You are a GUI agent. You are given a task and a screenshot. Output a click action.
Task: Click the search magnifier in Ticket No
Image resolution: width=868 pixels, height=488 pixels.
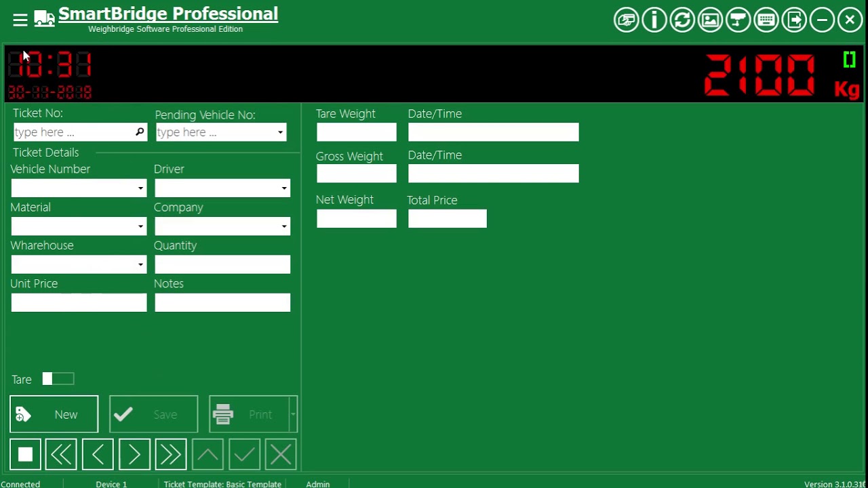tap(140, 132)
